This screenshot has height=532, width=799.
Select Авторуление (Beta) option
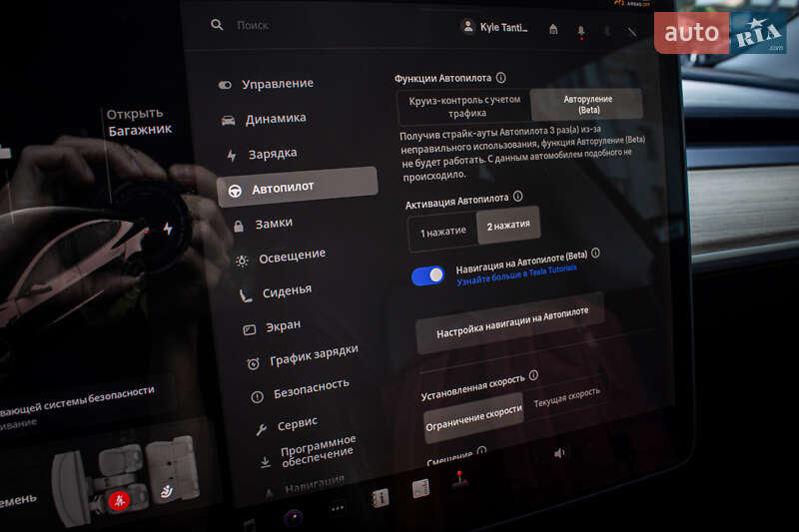tap(587, 104)
